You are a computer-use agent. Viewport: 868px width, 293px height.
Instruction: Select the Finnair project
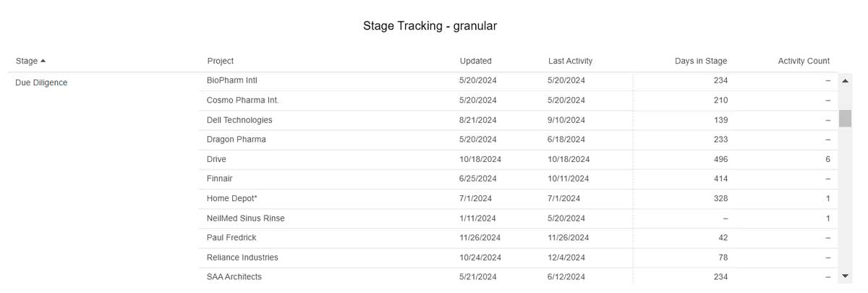tap(220, 178)
